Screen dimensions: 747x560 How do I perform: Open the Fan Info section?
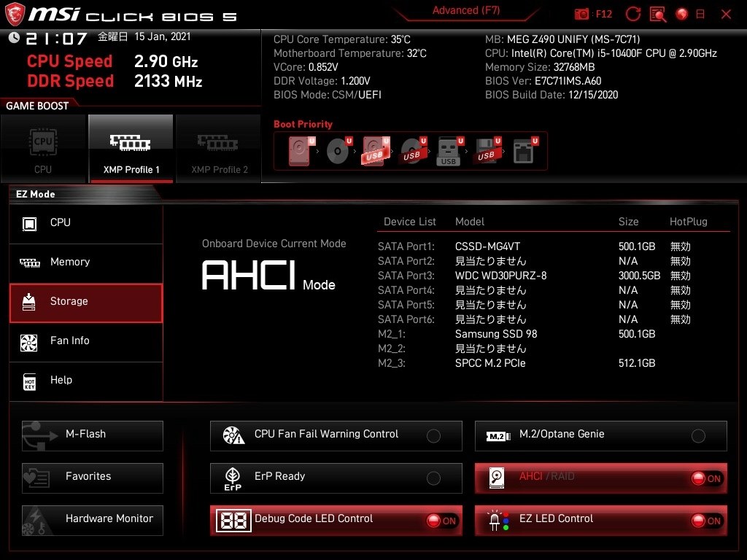pos(86,342)
